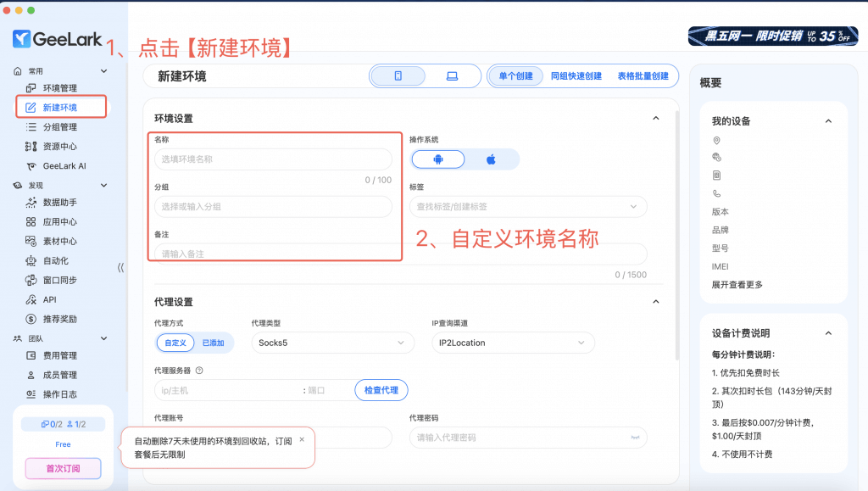Select the 自定义 proxy mode option
This screenshot has height=491, width=868.
(175, 343)
